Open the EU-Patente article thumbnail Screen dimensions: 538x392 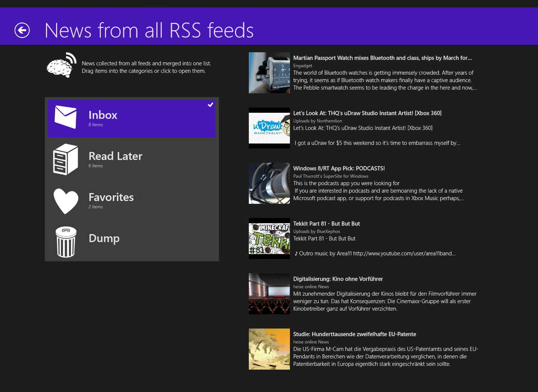click(269, 349)
